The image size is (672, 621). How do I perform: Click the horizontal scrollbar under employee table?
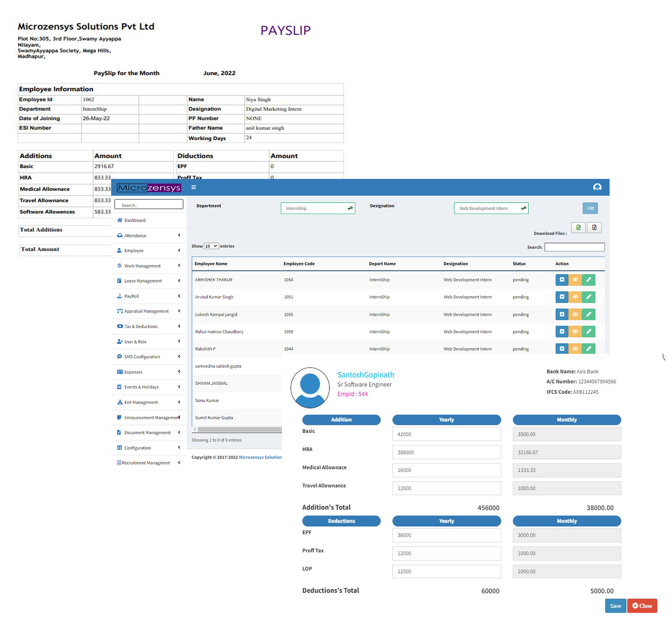(238, 429)
